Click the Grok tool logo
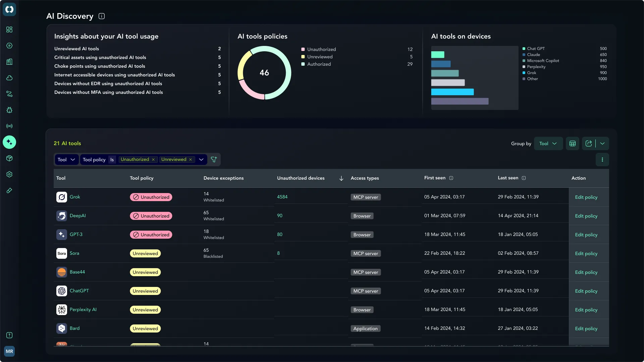 pos(62,197)
